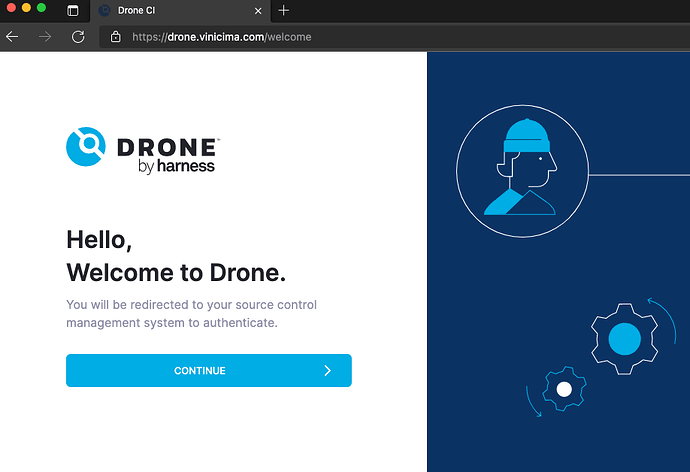Click the CONTINUE button label
Viewport: 690px width, 472px height.
[x=200, y=371]
